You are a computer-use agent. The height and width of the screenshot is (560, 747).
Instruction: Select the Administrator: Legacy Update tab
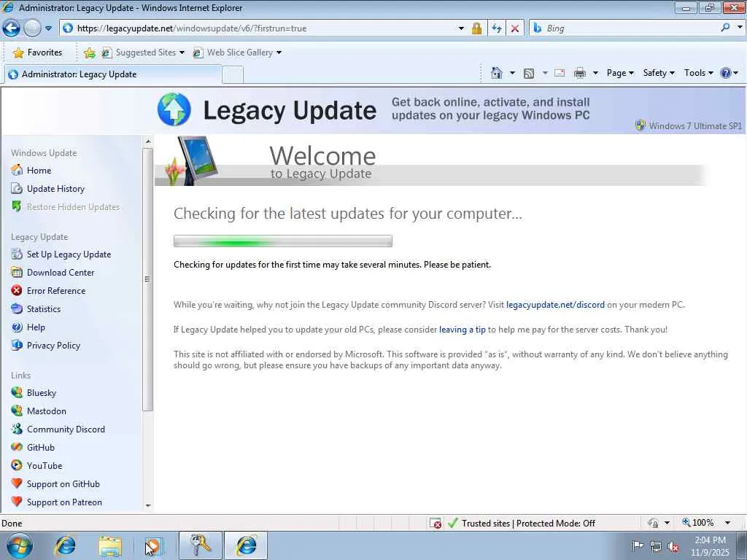click(x=112, y=74)
